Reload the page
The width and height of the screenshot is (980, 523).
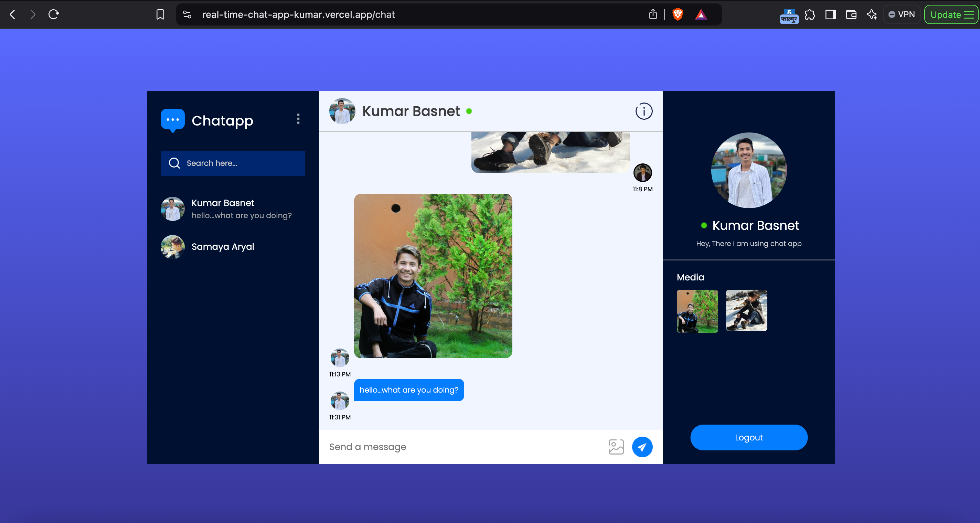click(53, 15)
